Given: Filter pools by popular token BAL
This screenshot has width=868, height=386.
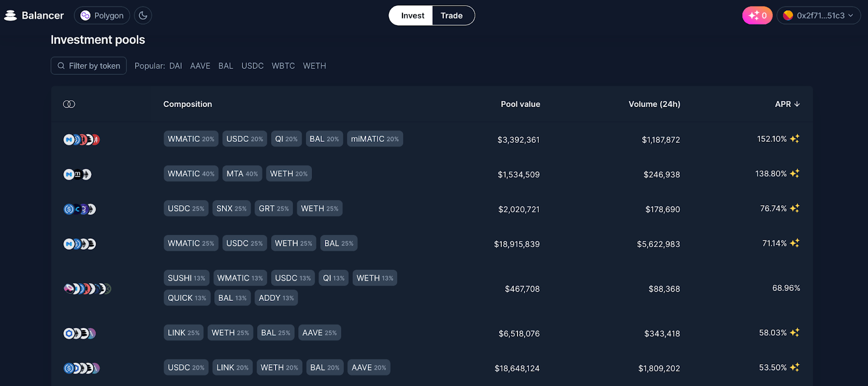Looking at the screenshot, I should point(226,66).
